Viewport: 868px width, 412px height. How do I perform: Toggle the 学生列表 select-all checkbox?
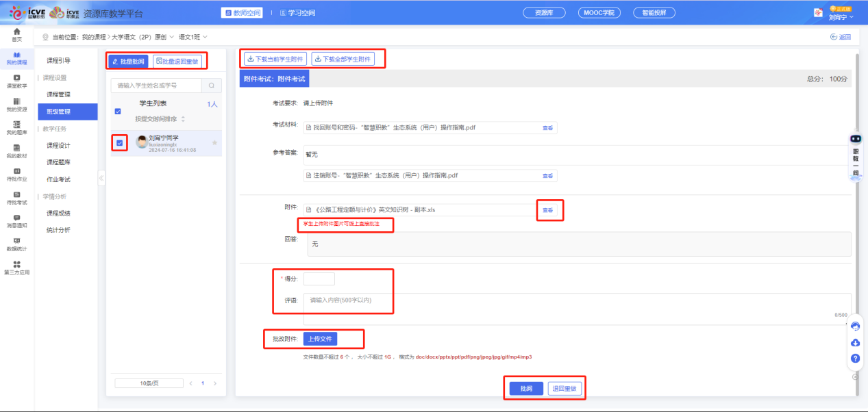[118, 112]
